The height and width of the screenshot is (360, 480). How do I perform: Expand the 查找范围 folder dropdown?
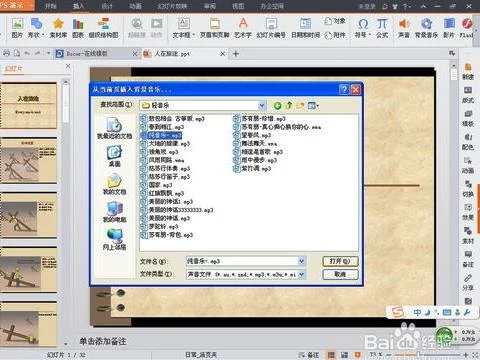pos(262,106)
